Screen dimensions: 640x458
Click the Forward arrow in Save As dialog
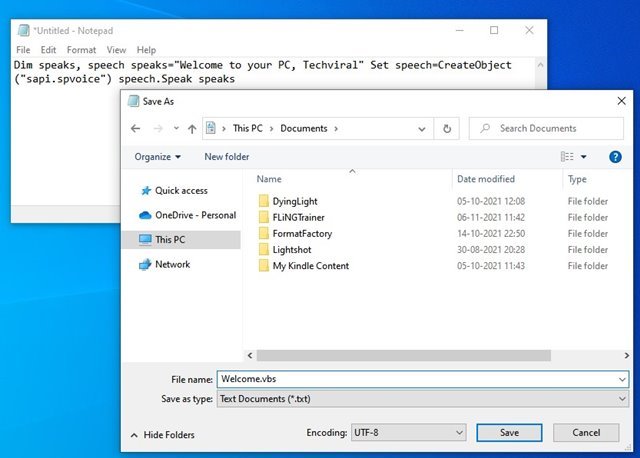point(158,129)
